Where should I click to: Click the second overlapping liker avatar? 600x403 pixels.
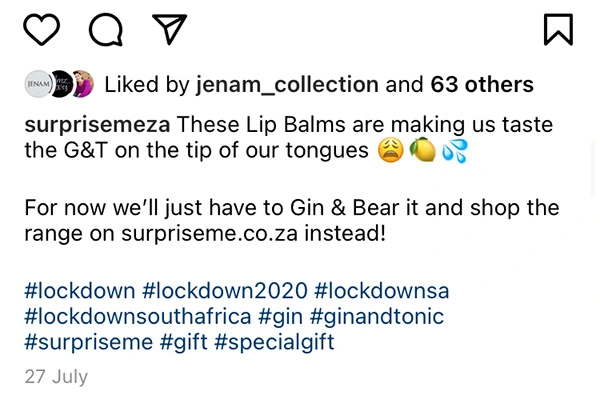pyautogui.click(x=61, y=84)
